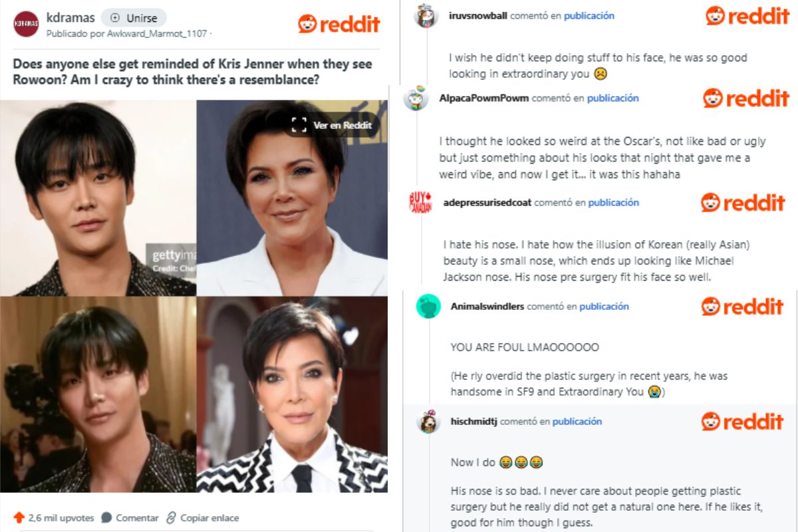
Task: Click Animalswindlers' teal avatar icon
Action: coord(428,307)
